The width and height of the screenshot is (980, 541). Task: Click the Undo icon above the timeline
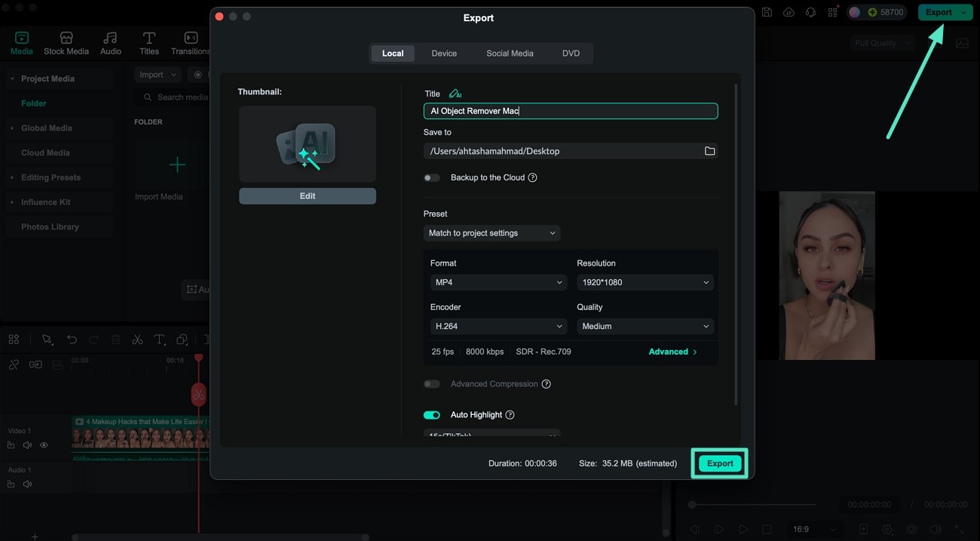pyautogui.click(x=72, y=339)
